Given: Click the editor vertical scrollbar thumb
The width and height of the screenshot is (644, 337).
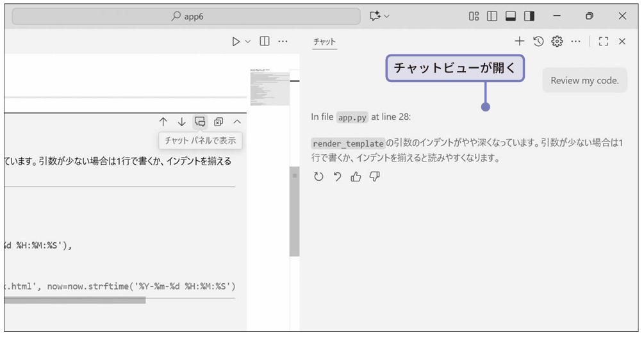Looking at the screenshot, I should (x=294, y=211).
